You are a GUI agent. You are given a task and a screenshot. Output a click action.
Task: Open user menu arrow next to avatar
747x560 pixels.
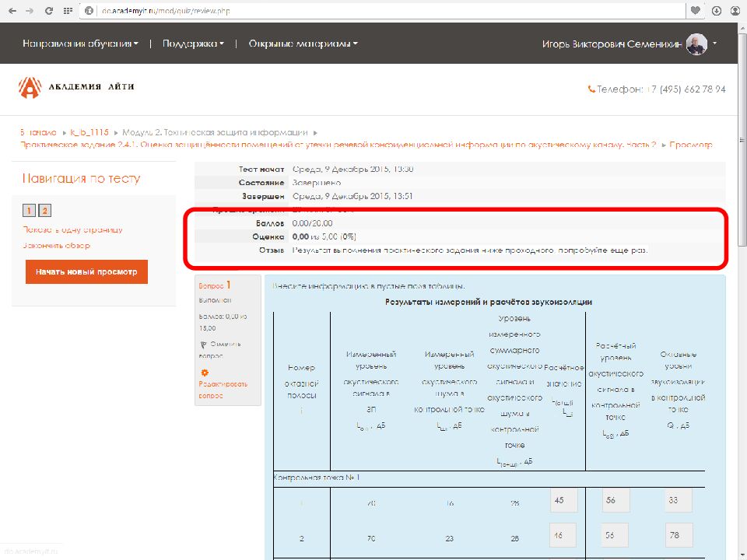(x=715, y=44)
